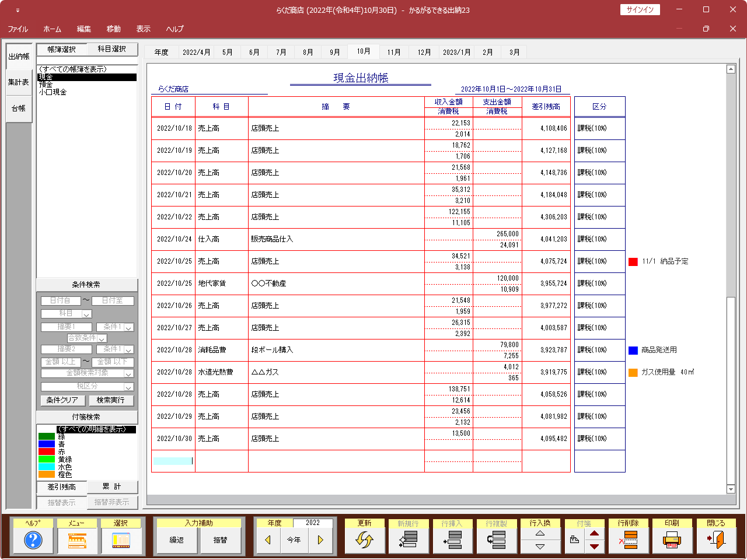Click the blue sticky on 商品発送用
Screen dimensions: 747x560
(x=633, y=351)
